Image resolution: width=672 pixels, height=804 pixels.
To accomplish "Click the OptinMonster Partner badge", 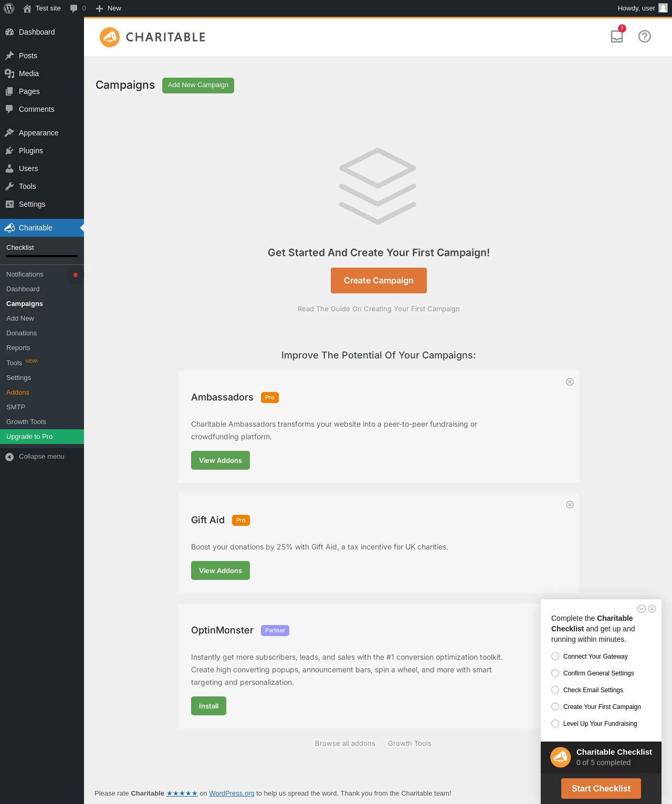I will pyautogui.click(x=275, y=631).
